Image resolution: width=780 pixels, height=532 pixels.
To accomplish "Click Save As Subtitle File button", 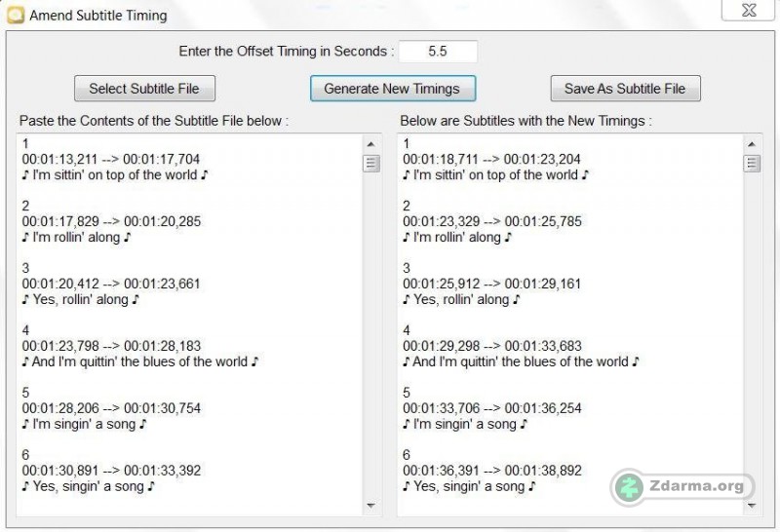I will pyautogui.click(x=625, y=89).
